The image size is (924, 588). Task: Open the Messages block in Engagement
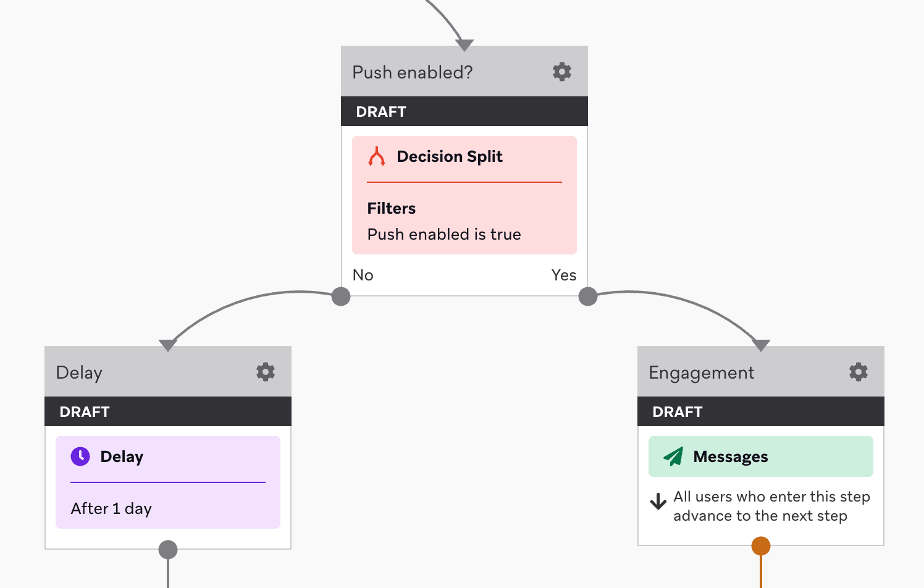click(761, 456)
